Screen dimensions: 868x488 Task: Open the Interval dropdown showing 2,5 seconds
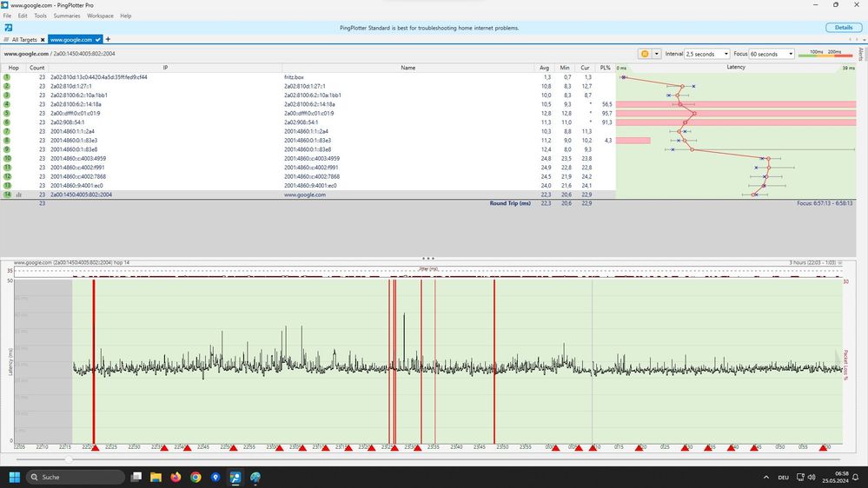(708, 54)
